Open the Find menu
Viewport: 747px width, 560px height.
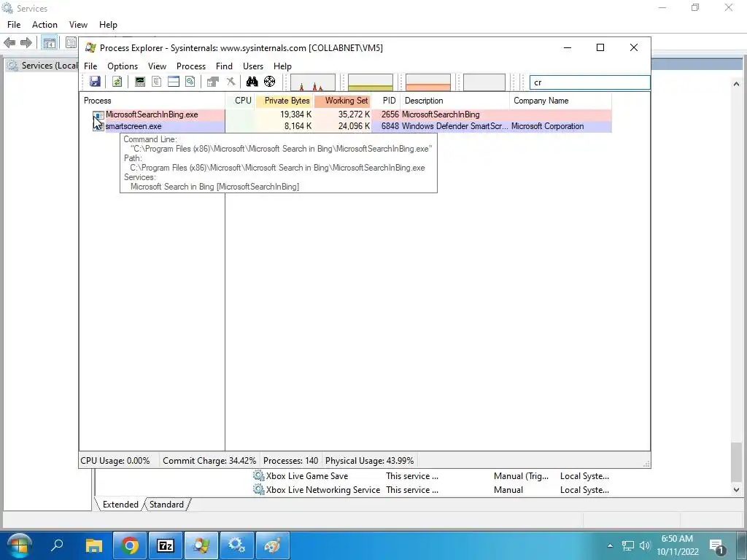pyautogui.click(x=224, y=66)
